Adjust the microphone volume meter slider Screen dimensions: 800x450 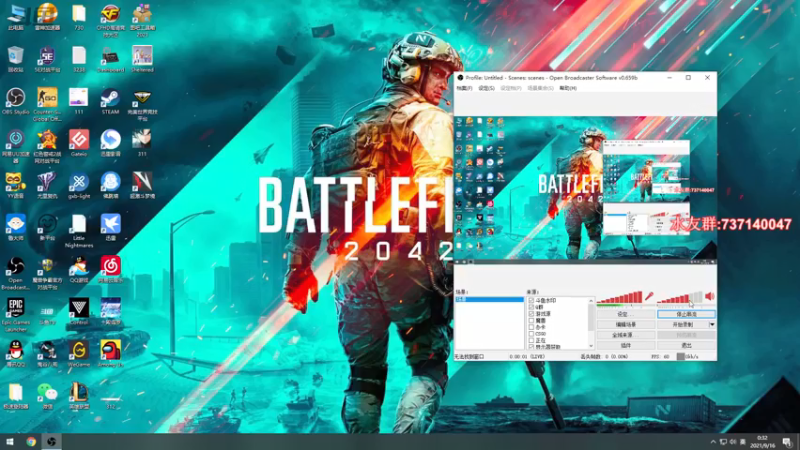[619, 297]
